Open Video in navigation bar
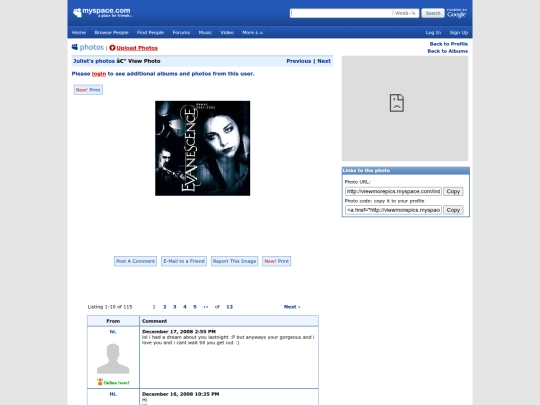 (227, 32)
